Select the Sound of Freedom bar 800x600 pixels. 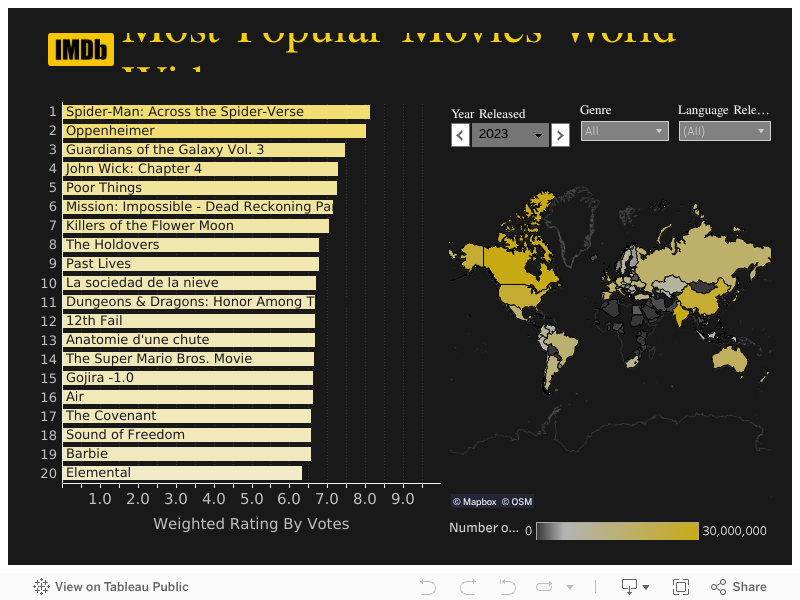(187, 435)
